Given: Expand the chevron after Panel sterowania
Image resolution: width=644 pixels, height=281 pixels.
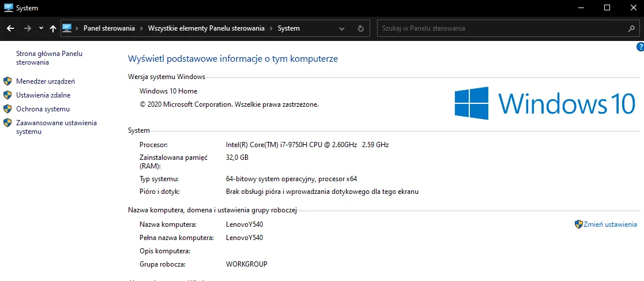Looking at the screenshot, I should click(142, 28).
